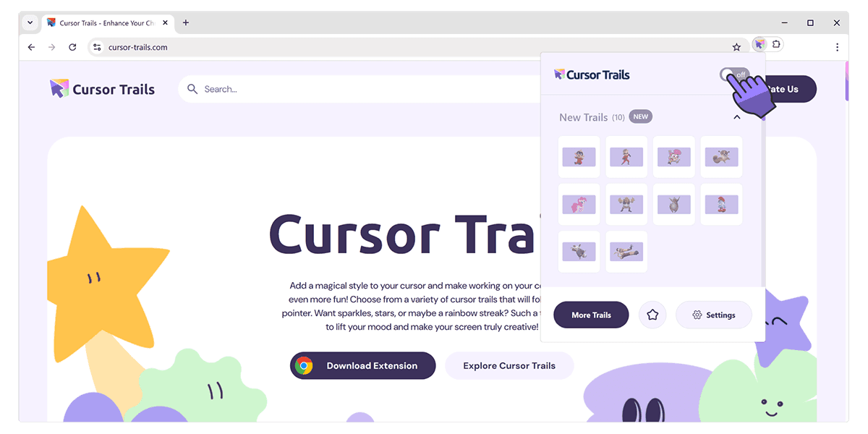This screenshot has width=868, height=434.
Task: Collapse the New Trails section
Action: pos(736,117)
